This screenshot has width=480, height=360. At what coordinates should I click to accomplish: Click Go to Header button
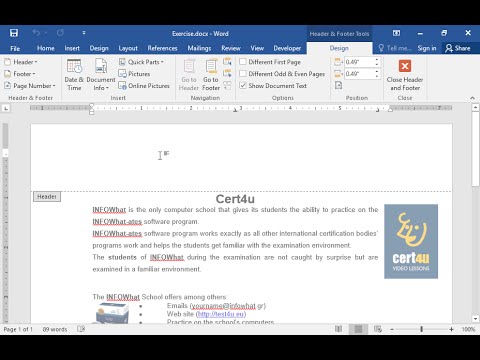pos(189,75)
